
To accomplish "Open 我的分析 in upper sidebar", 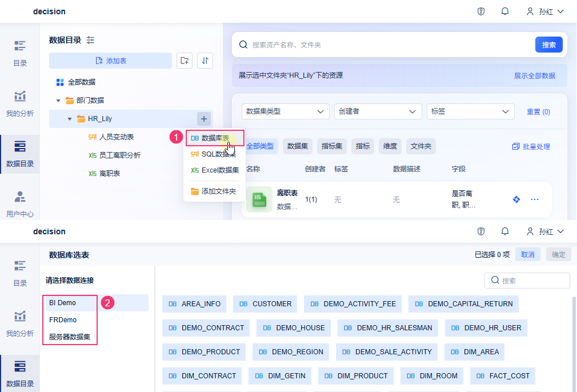I will (20, 103).
